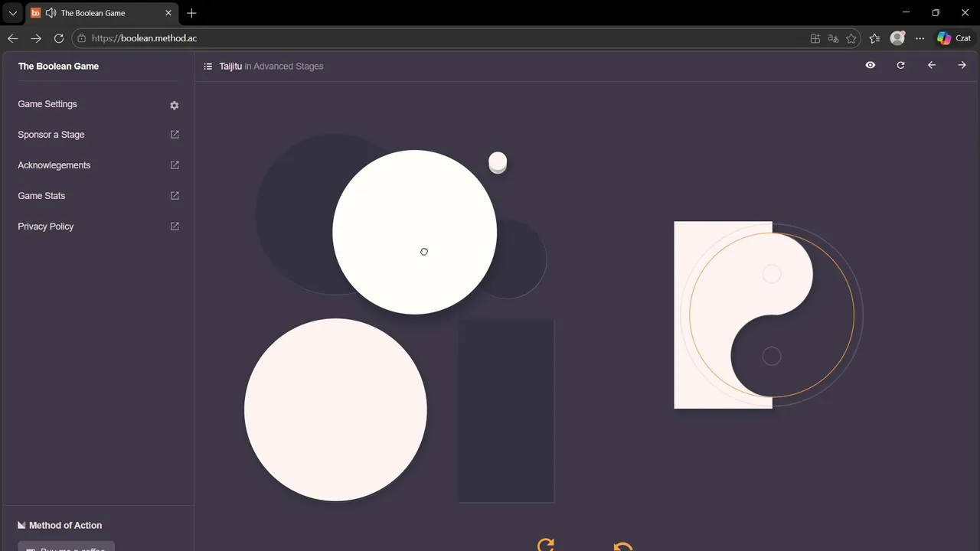Screen dimensions: 980x551
Task: Open the Sponsor a Stage link
Action: (51, 135)
